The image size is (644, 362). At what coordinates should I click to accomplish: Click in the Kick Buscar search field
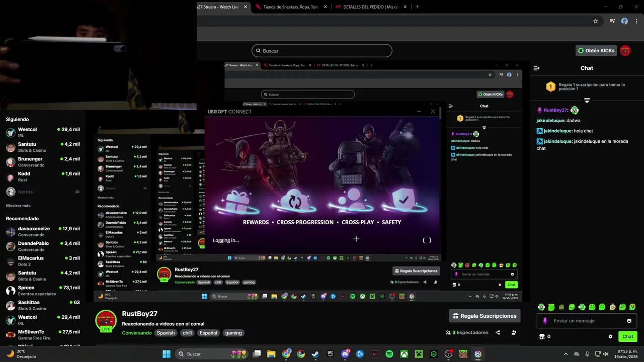click(322, 51)
